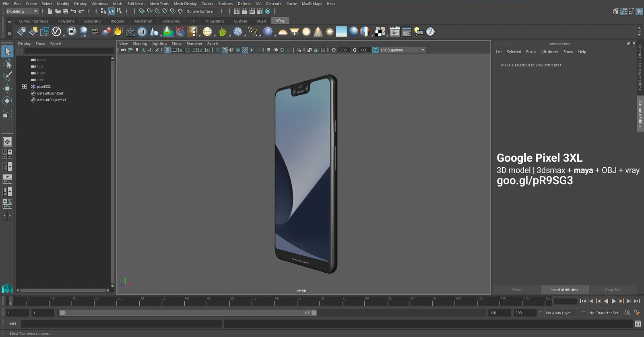Create a VRay sun from the shelf
Image resolution: width=644 pixels, height=337 pixels.
[x=330, y=31]
